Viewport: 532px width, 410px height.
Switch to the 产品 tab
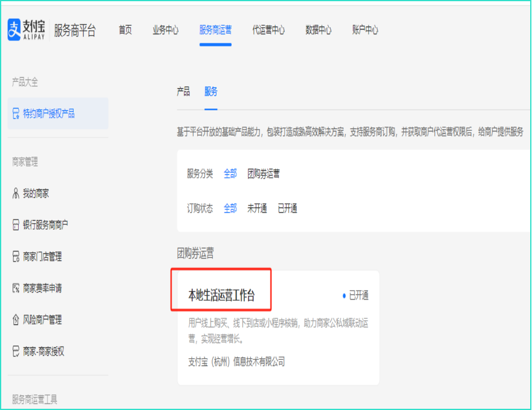(x=183, y=92)
